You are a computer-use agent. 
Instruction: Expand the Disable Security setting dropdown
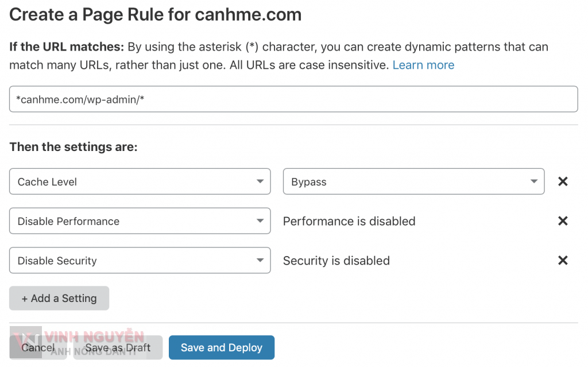(x=140, y=261)
